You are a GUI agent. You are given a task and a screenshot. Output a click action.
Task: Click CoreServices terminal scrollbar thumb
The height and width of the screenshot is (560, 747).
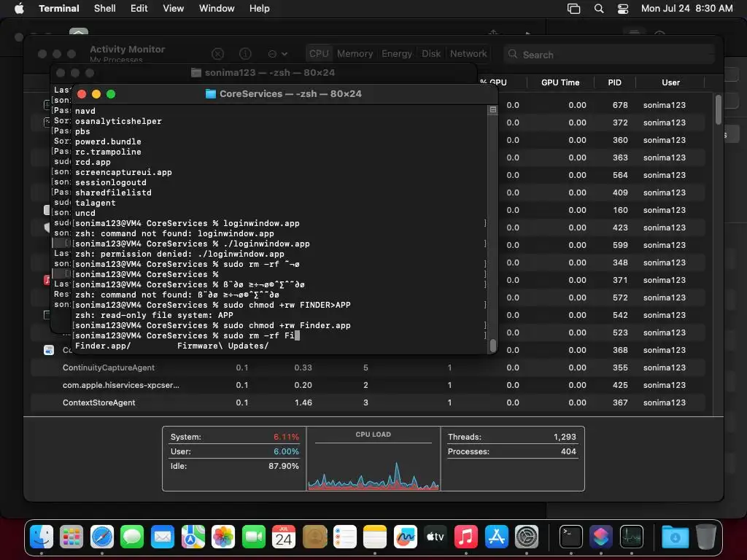tap(493, 345)
